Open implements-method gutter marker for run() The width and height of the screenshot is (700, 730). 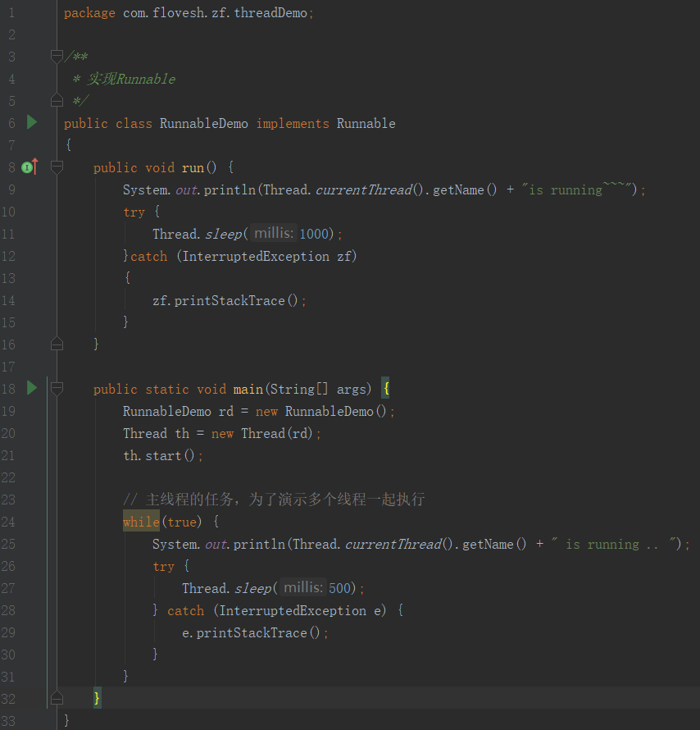pyautogui.click(x=30, y=167)
